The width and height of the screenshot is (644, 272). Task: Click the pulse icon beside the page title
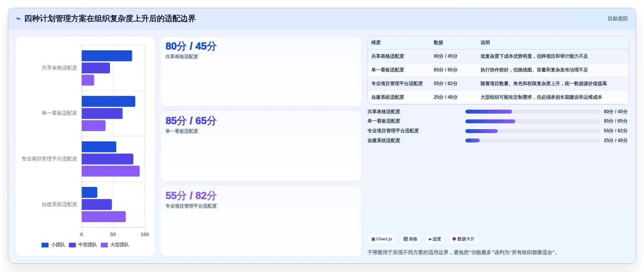coord(18,19)
